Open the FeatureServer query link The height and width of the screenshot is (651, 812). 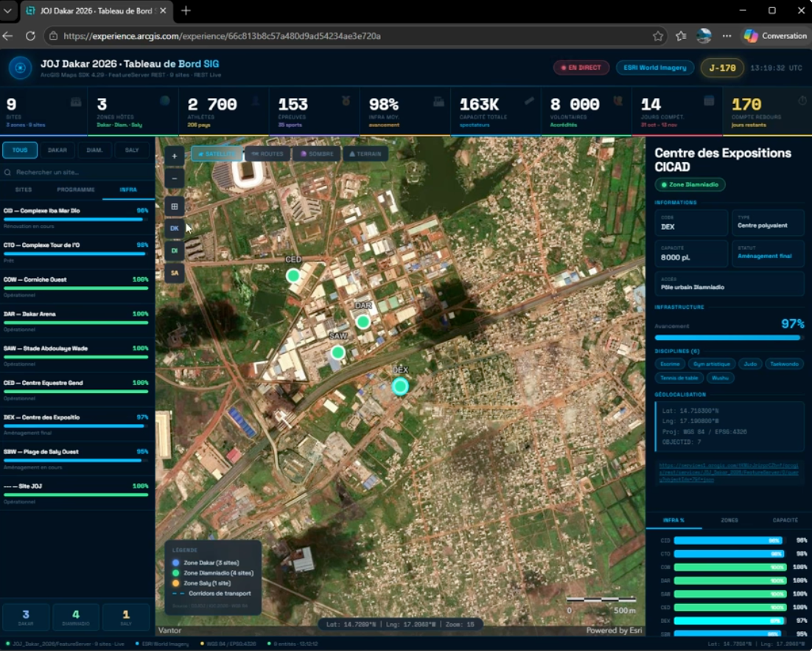click(x=729, y=472)
